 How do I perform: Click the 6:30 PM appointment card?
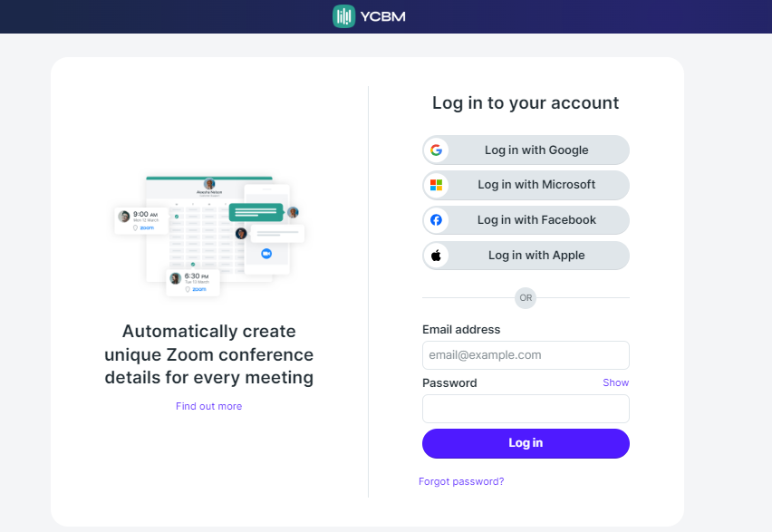click(x=193, y=282)
